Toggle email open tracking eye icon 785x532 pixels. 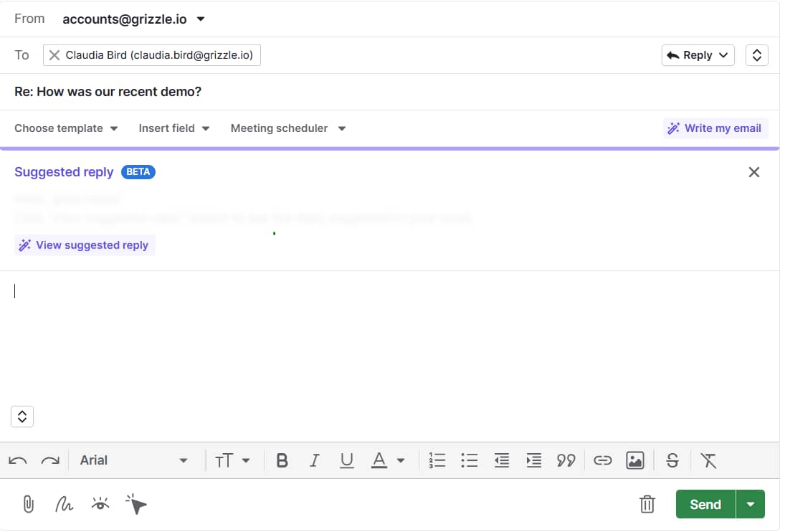tap(100, 504)
